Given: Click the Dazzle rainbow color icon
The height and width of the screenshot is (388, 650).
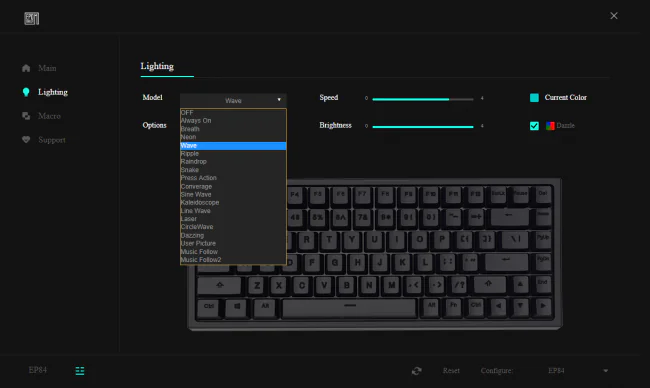Looking at the screenshot, I should [550, 126].
